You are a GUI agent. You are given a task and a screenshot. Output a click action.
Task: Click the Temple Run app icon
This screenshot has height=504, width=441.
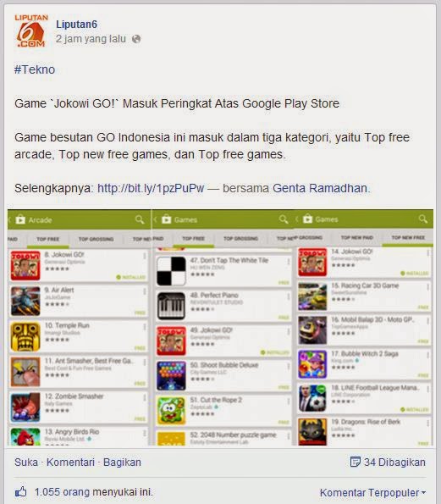tap(25, 336)
